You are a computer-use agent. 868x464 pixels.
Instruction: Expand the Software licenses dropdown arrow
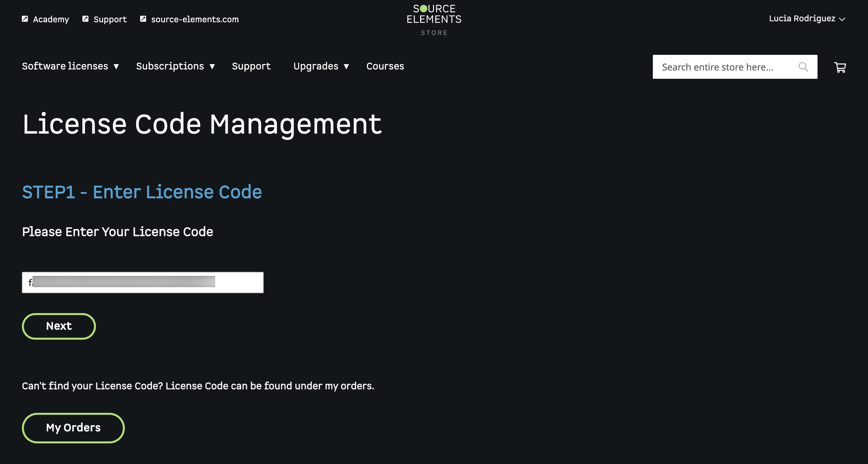116,66
